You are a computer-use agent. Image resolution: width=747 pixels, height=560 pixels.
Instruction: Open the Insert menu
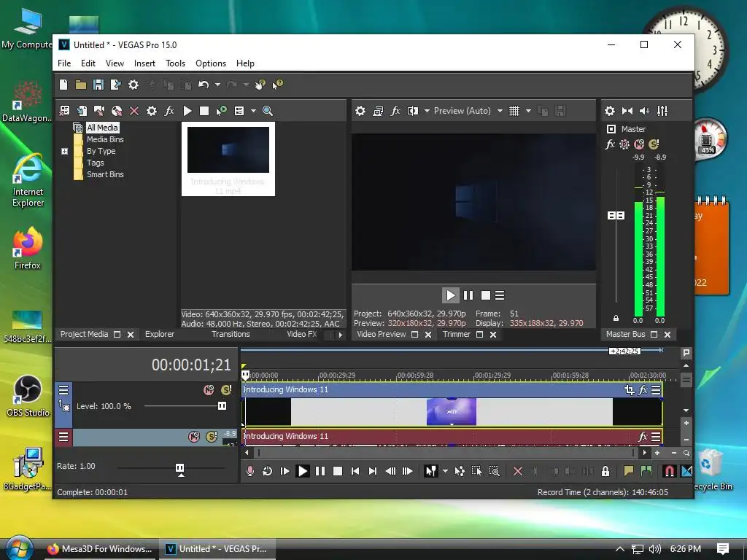click(x=144, y=63)
